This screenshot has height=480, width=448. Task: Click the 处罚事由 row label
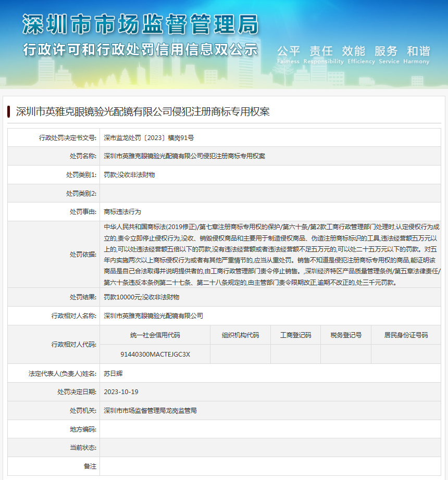pos(83,212)
